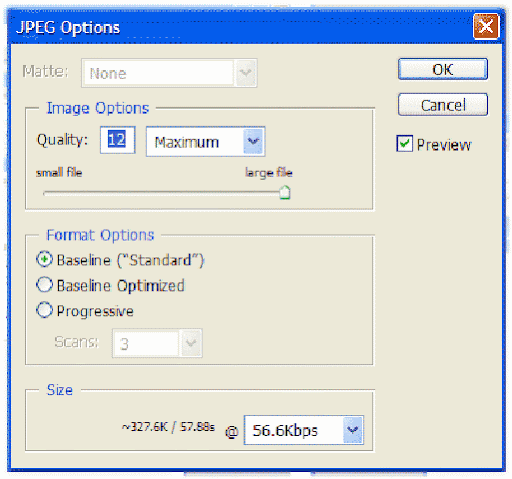The width and height of the screenshot is (512, 479).
Task: Expand the 56.6Kbps connection speed dropdown
Action: [x=304, y=430]
